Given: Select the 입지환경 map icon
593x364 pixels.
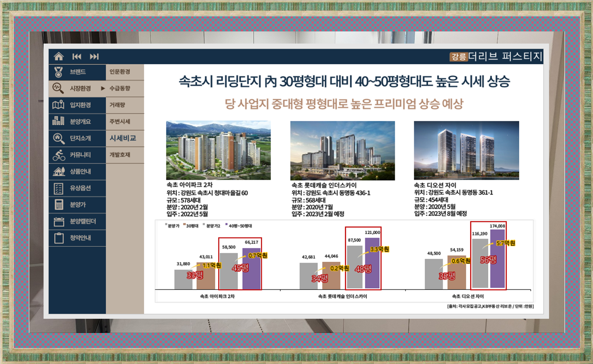Looking at the screenshot, I should pyautogui.click(x=58, y=105).
